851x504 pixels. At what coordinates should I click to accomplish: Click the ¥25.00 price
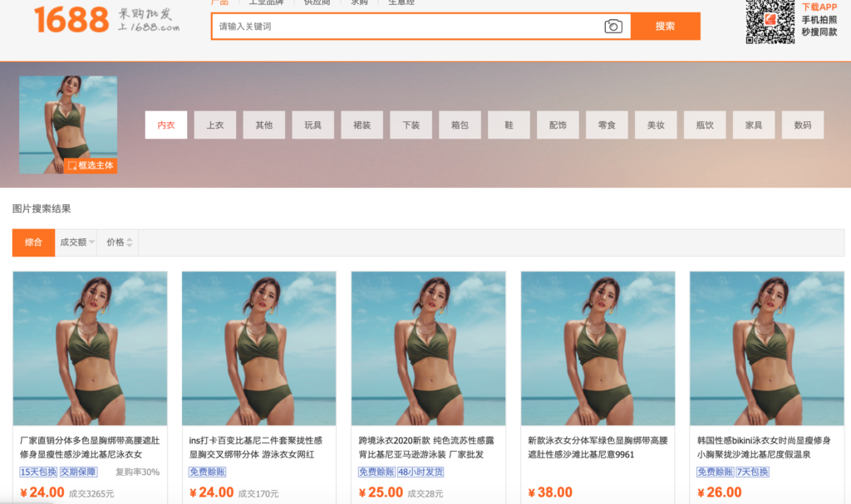click(x=381, y=492)
